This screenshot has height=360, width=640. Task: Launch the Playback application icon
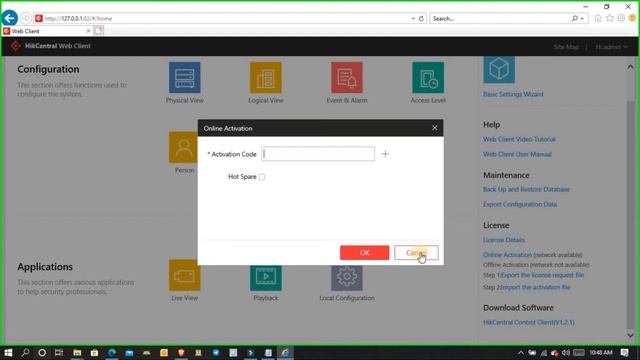[266, 278]
